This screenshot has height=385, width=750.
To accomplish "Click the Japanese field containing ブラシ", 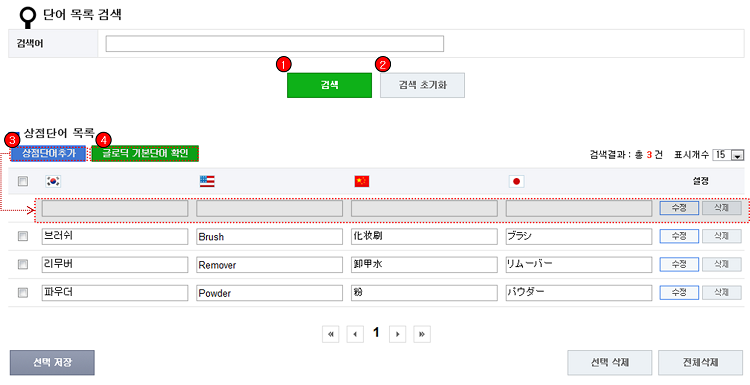I will [x=579, y=237].
